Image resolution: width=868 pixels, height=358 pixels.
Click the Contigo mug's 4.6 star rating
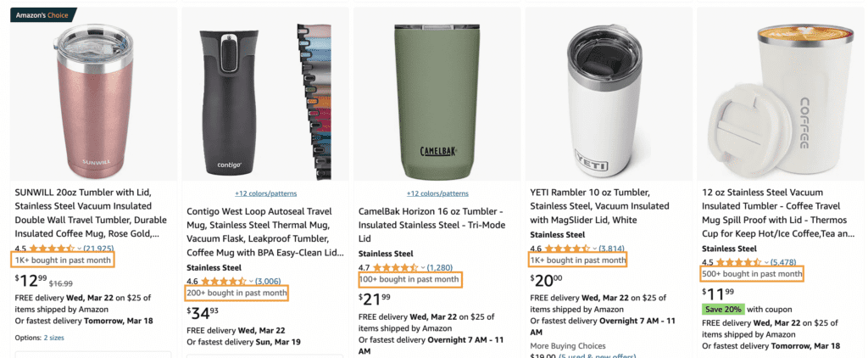223,281
